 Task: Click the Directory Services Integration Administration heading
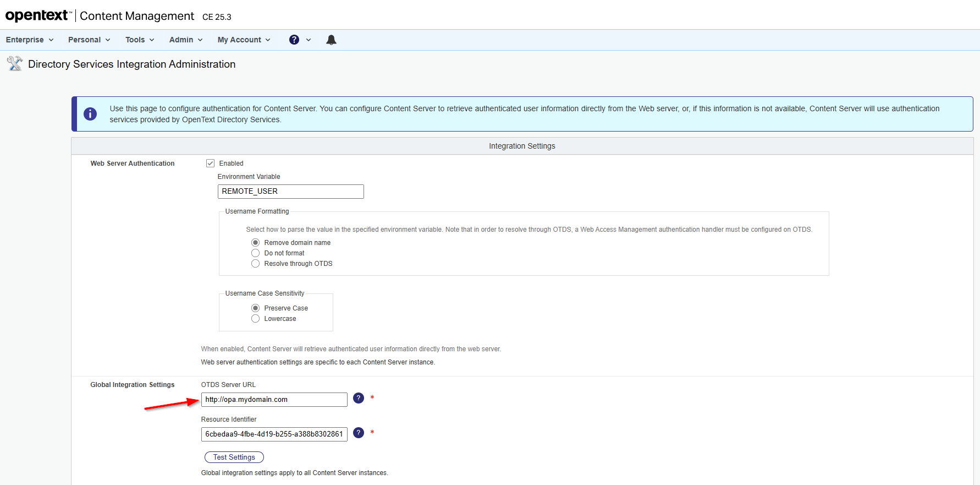132,64
